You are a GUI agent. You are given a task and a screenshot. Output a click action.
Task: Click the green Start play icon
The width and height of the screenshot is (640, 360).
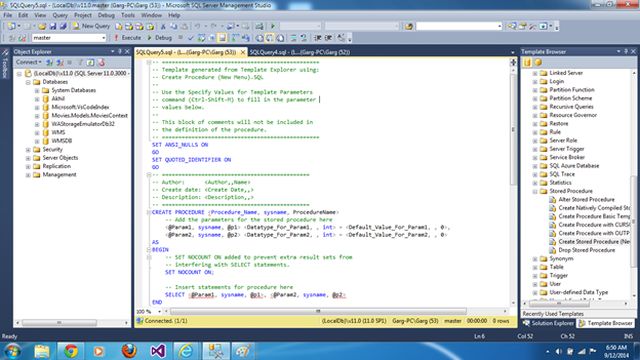click(273, 26)
